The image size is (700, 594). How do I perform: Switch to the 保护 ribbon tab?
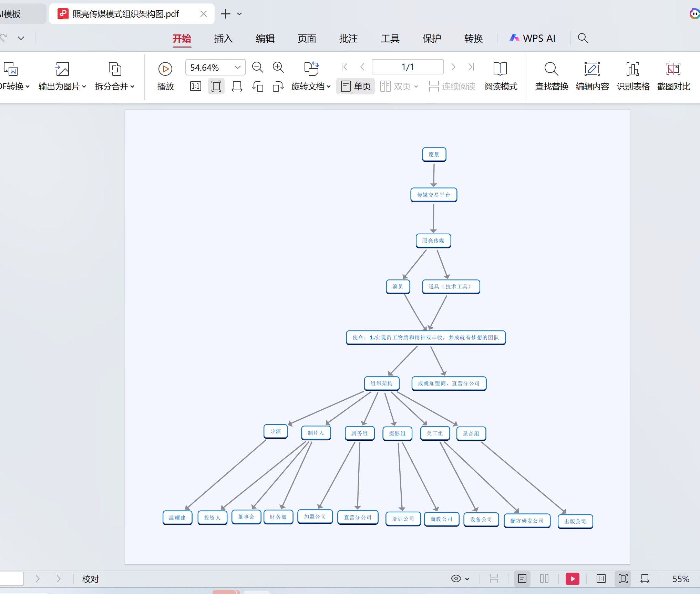(432, 38)
